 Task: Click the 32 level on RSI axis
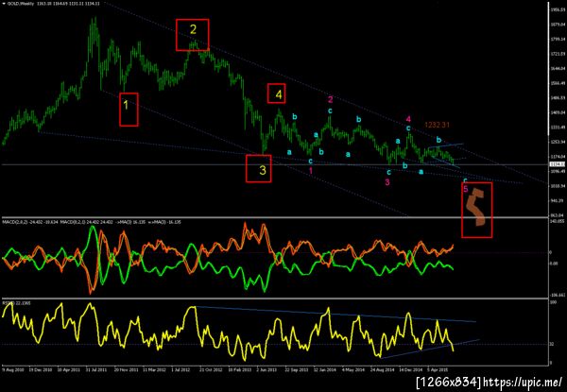click(552, 345)
